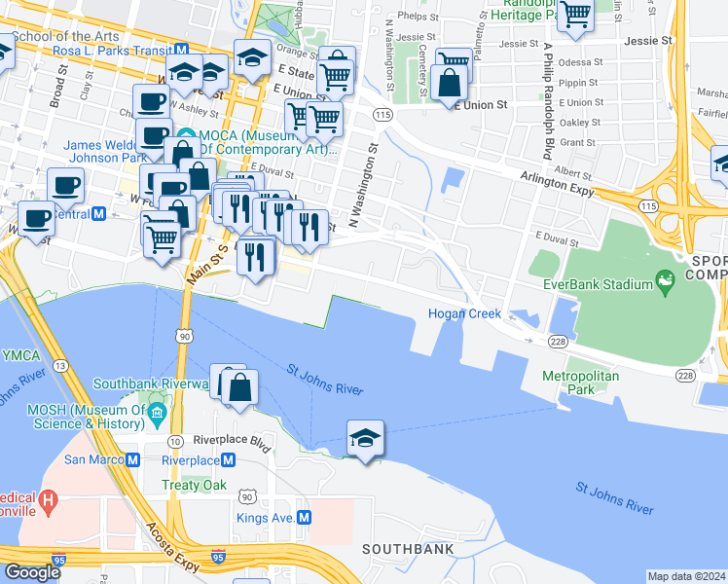Select the shopping bag marker near Southbank Riverwalk
This screenshot has height=584, width=728.
tap(239, 388)
